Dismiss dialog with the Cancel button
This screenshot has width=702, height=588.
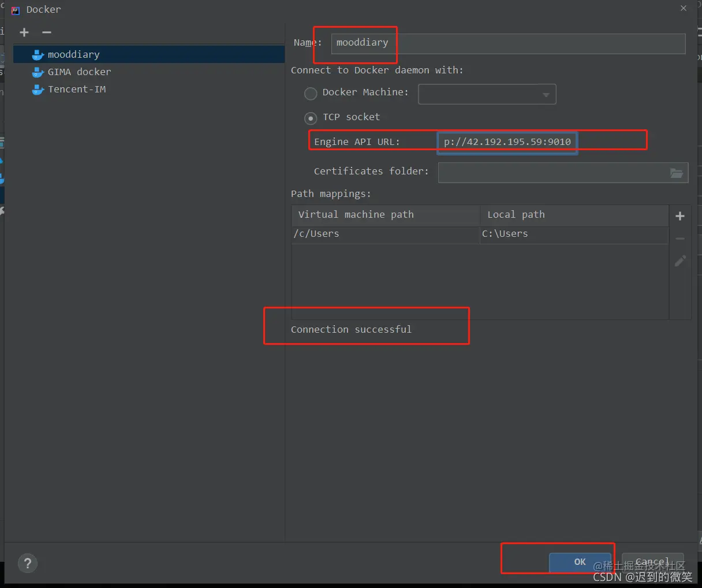pyautogui.click(x=652, y=562)
